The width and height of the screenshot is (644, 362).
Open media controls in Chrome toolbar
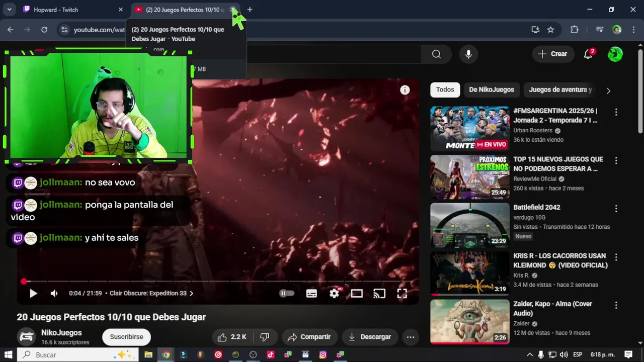pos(599,30)
